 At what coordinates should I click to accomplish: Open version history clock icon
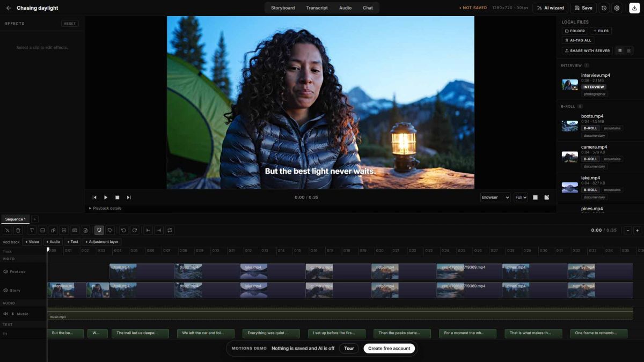pos(604,8)
